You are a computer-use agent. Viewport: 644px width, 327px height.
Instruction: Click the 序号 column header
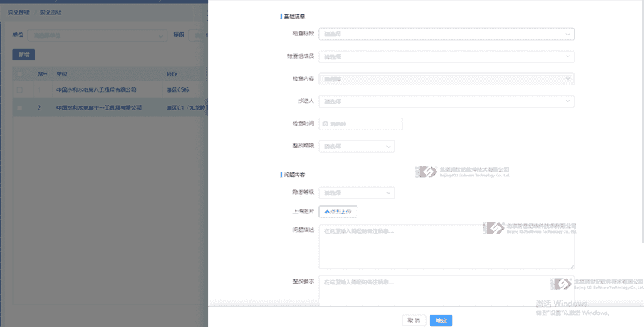coord(43,74)
